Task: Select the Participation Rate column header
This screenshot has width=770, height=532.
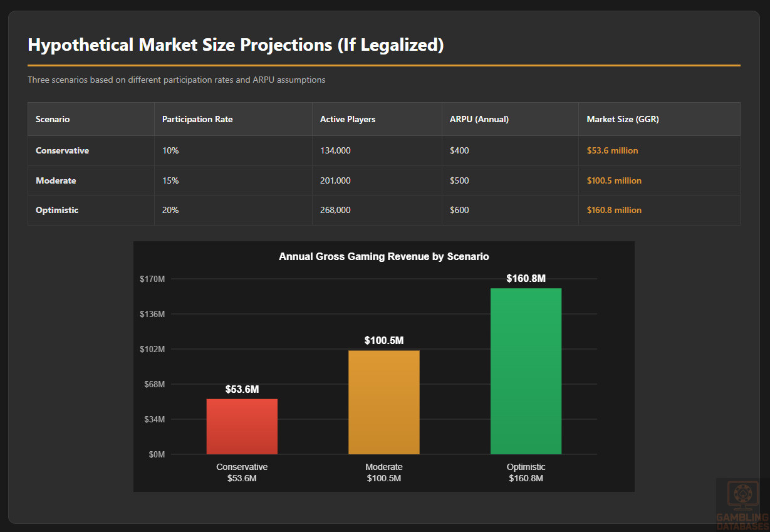Action: tap(197, 119)
